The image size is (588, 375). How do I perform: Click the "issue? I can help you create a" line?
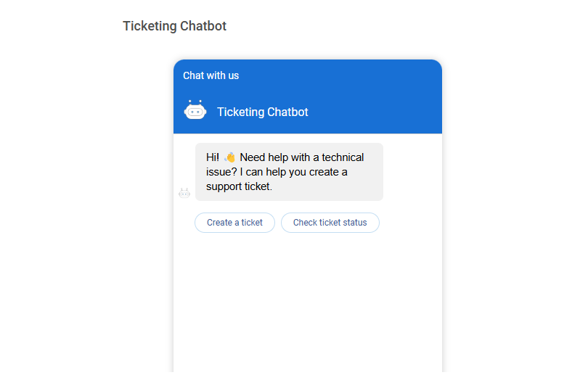(x=277, y=172)
